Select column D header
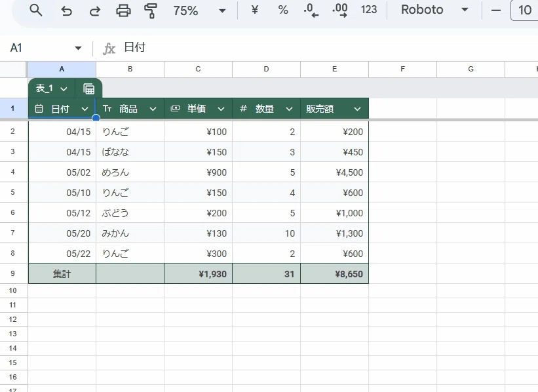The width and height of the screenshot is (538, 392). coord(266,69)
